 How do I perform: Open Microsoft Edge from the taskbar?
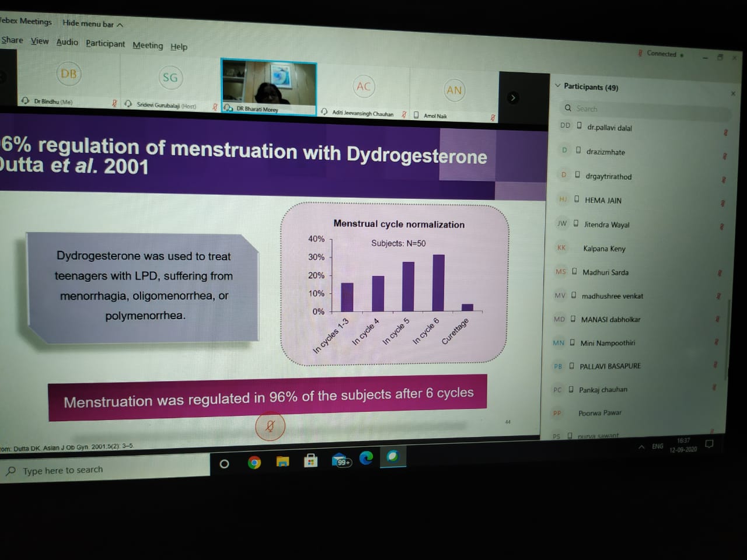pos(366,459)
